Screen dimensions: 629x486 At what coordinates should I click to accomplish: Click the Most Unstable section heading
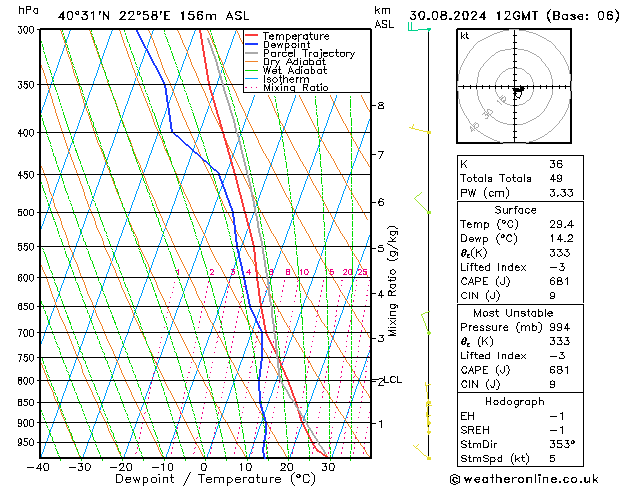coord(513,313)
